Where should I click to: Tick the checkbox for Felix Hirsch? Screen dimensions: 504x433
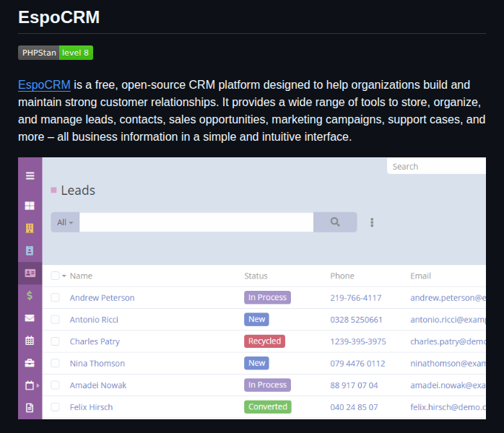pyautogui.click(x=55, y=407)
